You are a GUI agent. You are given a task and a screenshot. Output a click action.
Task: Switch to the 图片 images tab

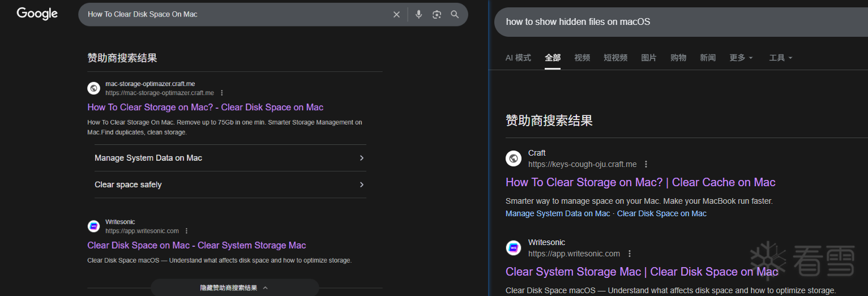click(x=648, y=58)
